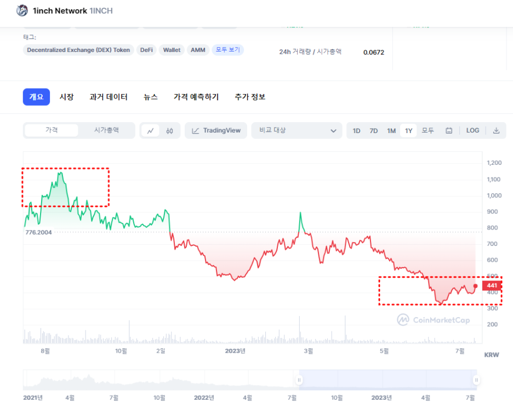The height and width of the screenshot is (420, 513).
Task: Set chart range to 1M
Action: coord(391,131)
